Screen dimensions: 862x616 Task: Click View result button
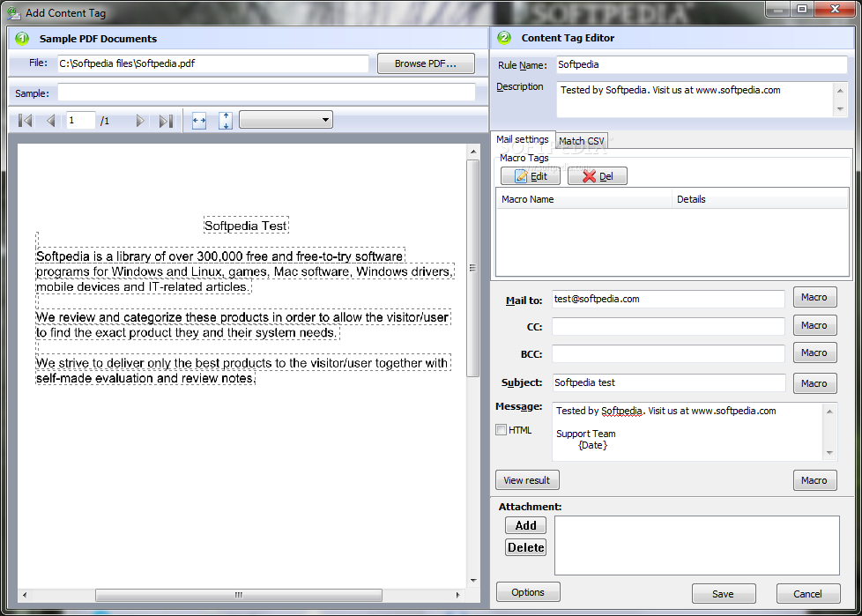pos(527,480)
